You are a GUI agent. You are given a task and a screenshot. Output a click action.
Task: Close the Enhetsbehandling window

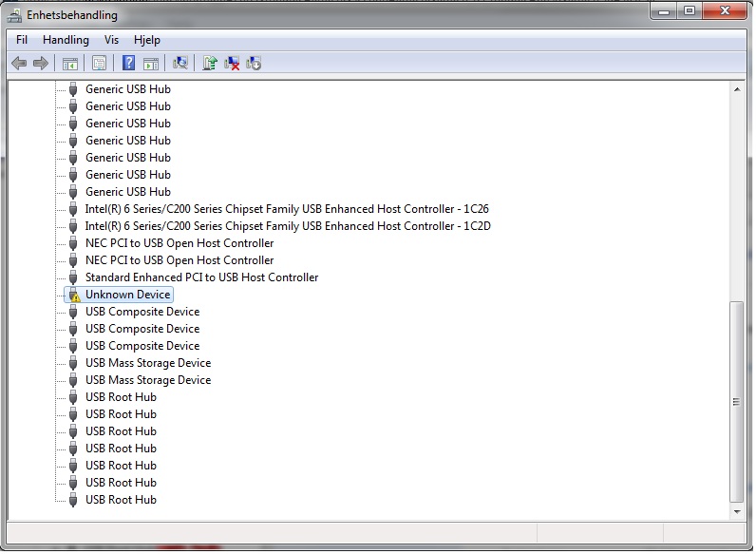pyautogui.click(x=725, y=11)
